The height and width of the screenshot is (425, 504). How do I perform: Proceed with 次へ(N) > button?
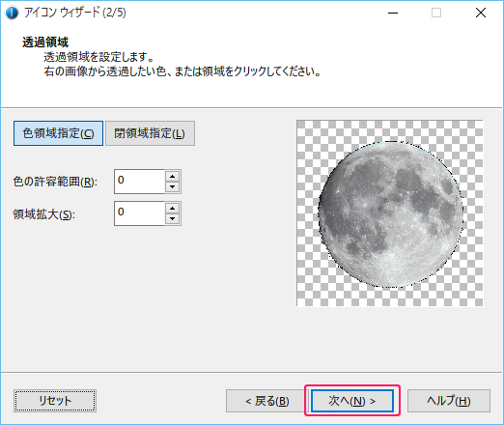pos(352,401)
